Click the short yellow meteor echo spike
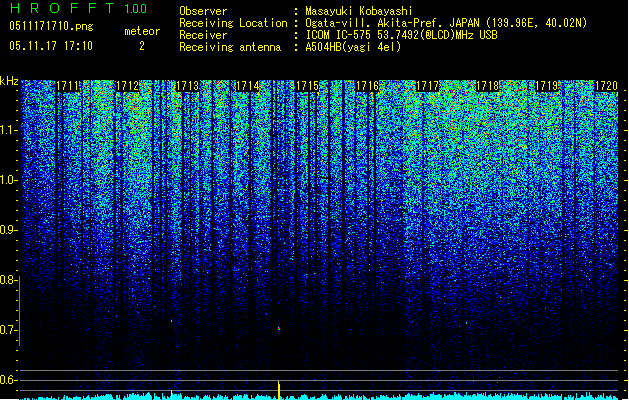The width and height of the screenshot is (629, 400). [x=172, y=395]
